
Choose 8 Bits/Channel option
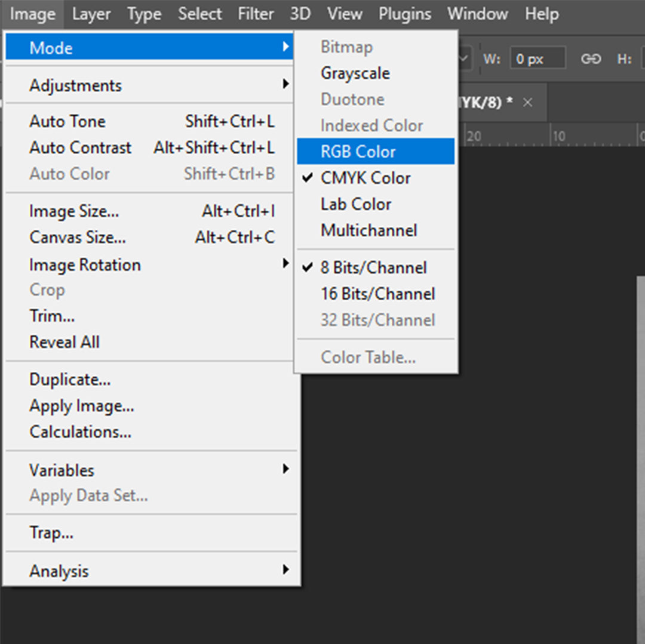click(373, 267)
